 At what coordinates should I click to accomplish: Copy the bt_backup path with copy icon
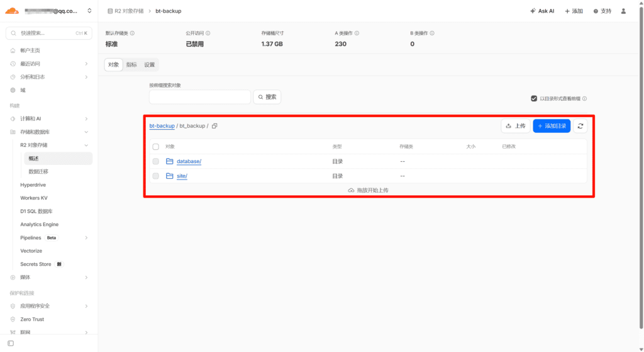pos(215,126)
